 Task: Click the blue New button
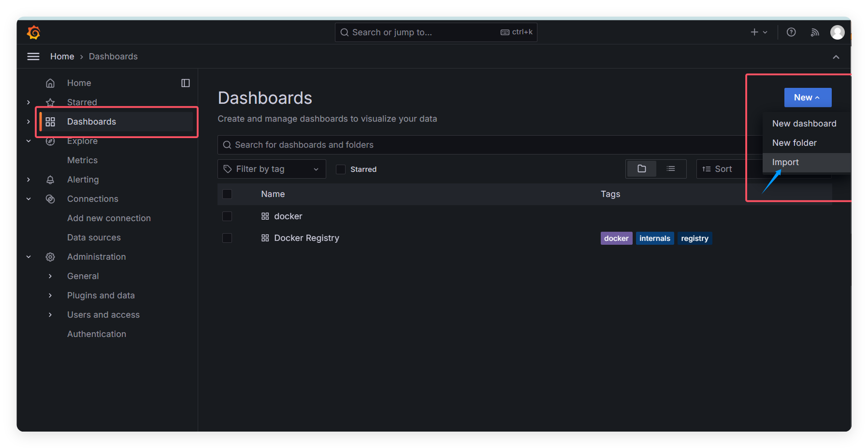pyautogui.click(x=807, y=98)
